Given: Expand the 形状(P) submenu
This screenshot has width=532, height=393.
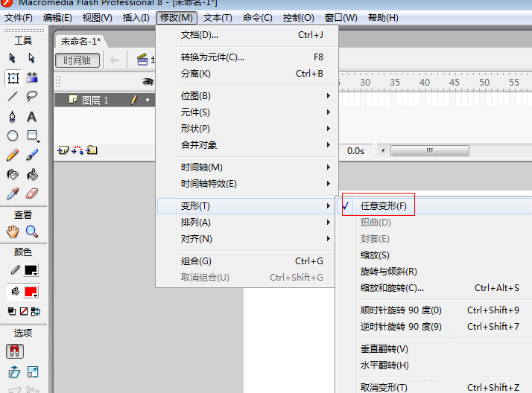Looking at the screenshot, I should coord(256,129).
